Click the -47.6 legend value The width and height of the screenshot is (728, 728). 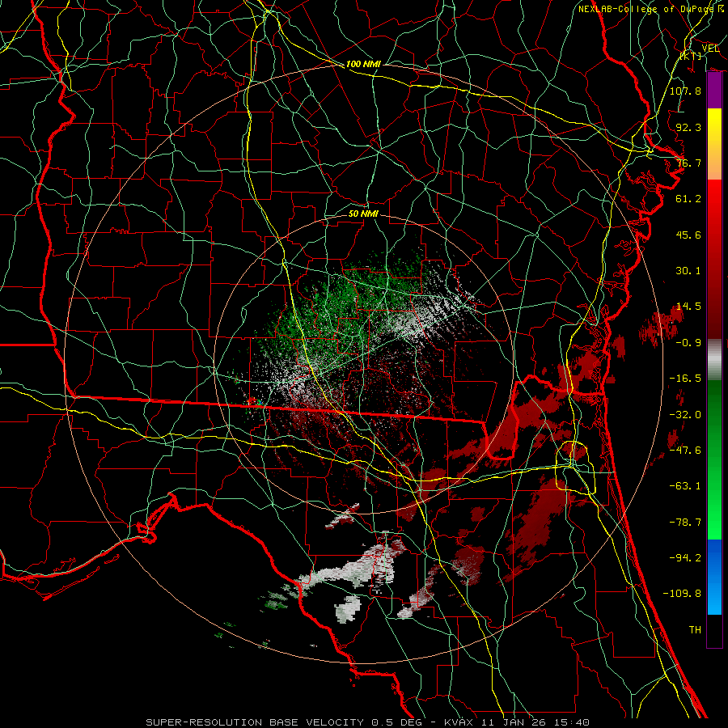tap(685, 451)
